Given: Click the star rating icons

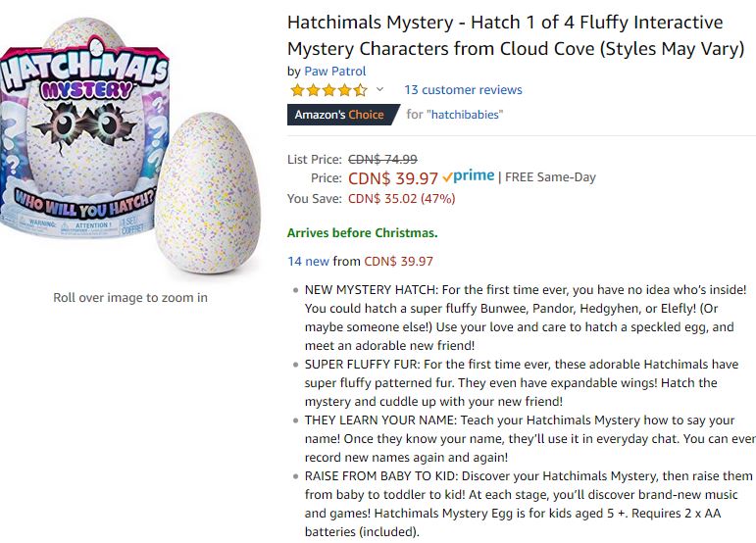Looking at the screenshot, I should 328,90.
